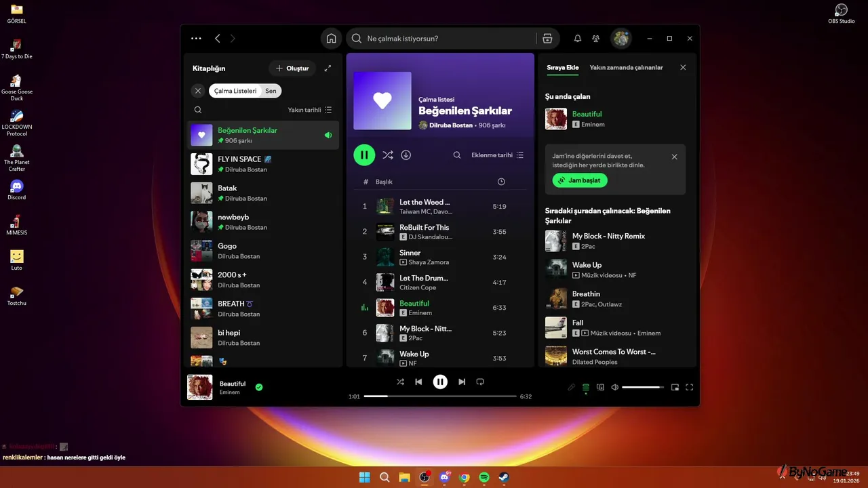Open the Browse icon in search bar
The image size is (868, 488).
547,39
